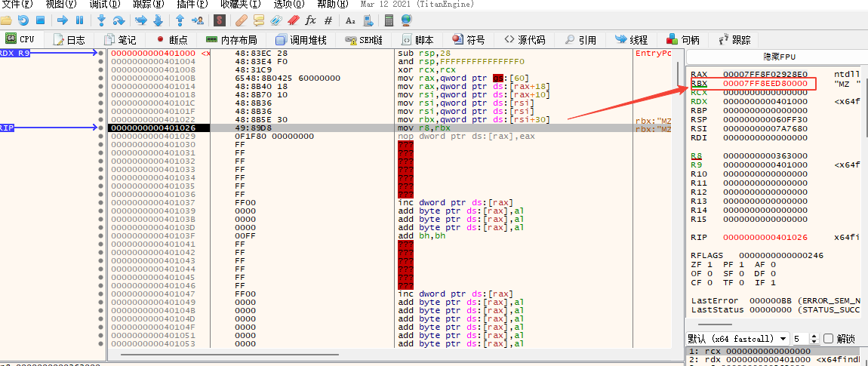Toggle breakpoint dot at address 0000000000401014
Screen dimensions: 868x366
pyautogui.click(x=100, y=87)
